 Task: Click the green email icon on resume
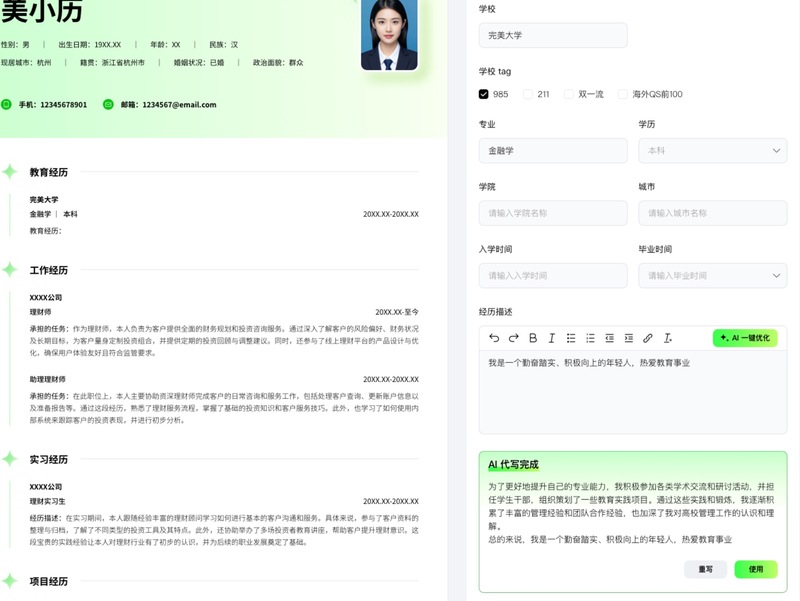pyautogui.click(x=108, y=105)
